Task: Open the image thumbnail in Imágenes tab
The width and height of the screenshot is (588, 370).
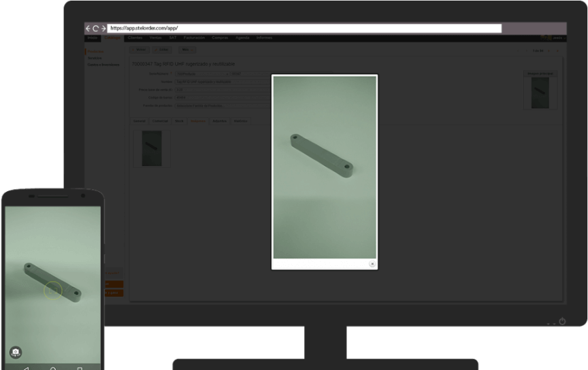Action: [152, 148]
